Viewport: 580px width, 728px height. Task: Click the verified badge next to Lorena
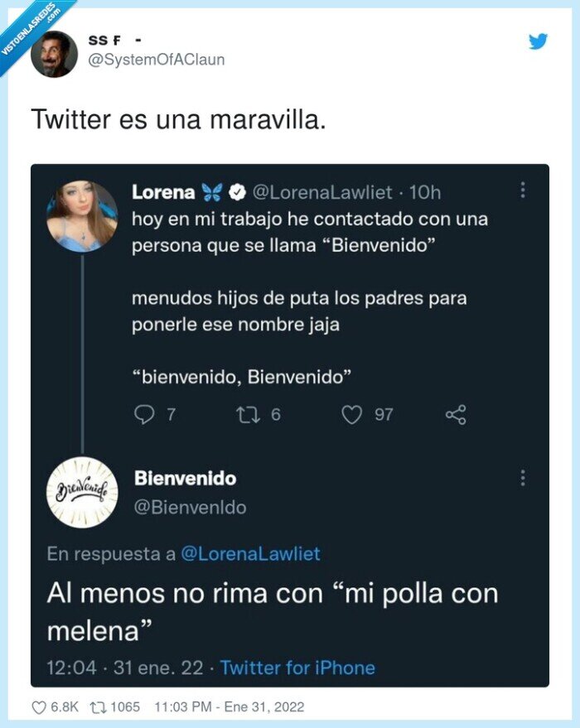[239, 191]
